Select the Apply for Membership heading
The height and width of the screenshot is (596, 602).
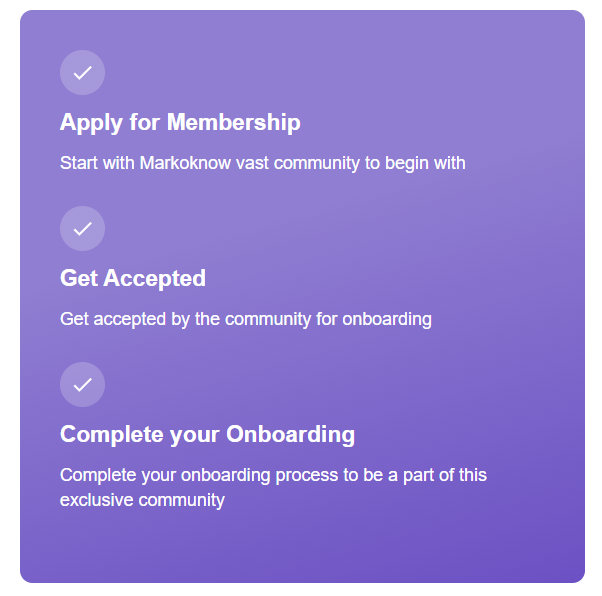pyautogui.click(x=180, y=123)
